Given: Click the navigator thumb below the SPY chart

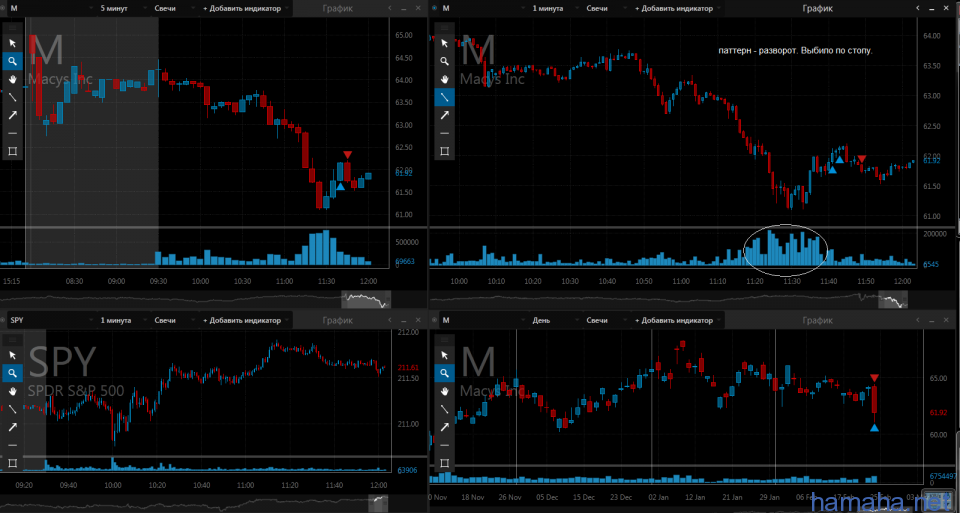Looking at the screenshot, I should pos(378,503).
